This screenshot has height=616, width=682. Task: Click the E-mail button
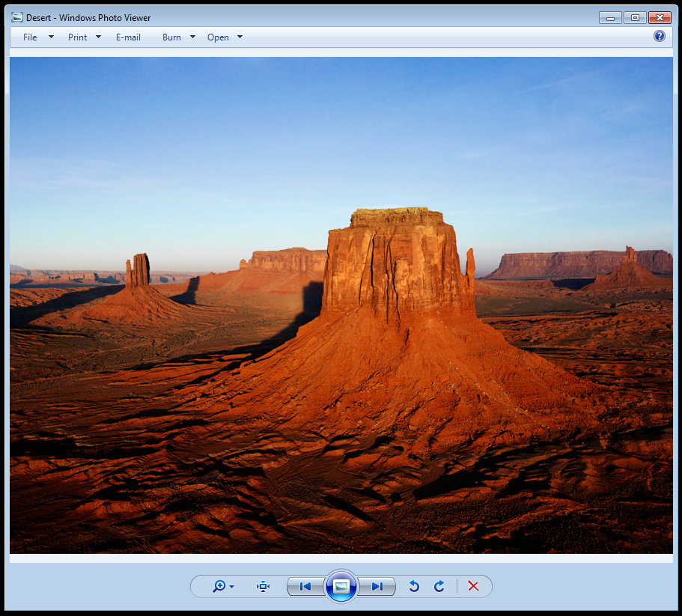click(128, 37)
